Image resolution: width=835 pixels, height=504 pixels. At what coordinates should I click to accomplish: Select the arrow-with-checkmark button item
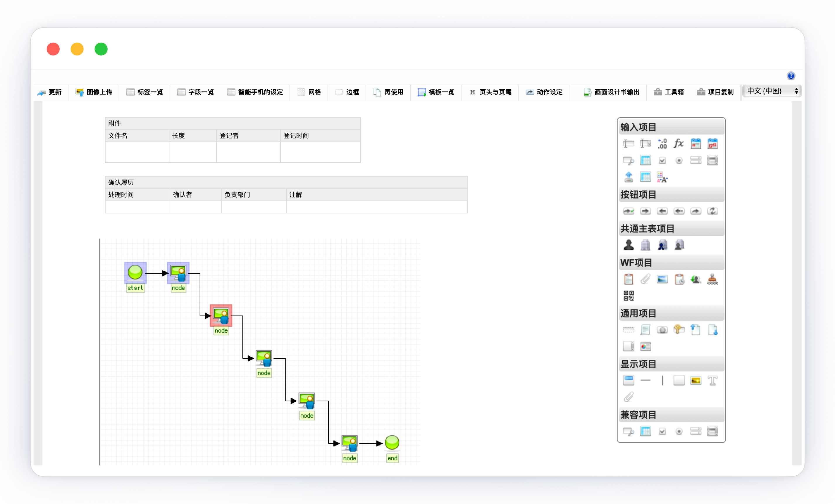tap(629, 211)
